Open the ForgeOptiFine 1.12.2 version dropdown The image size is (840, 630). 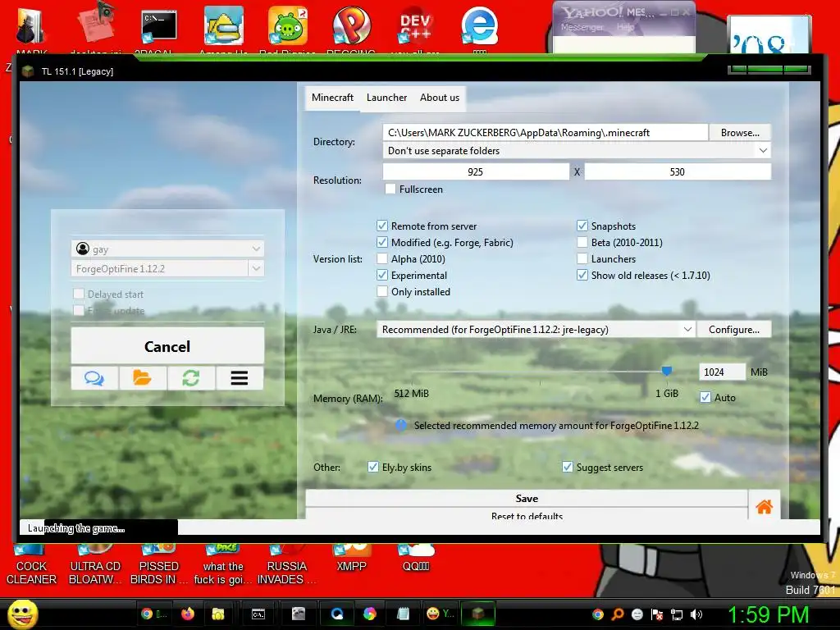(167, 269)
